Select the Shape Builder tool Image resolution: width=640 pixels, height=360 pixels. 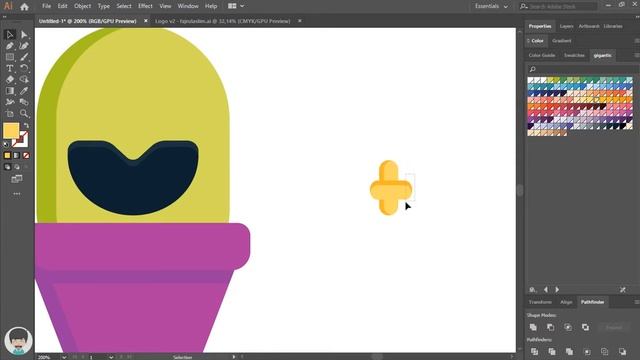click(24, 80)
